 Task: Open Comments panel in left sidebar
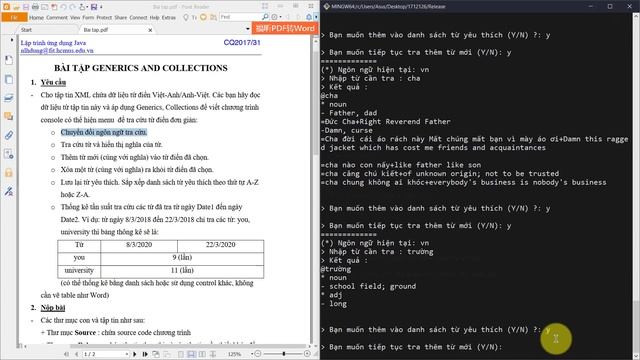tap(9, 117)
